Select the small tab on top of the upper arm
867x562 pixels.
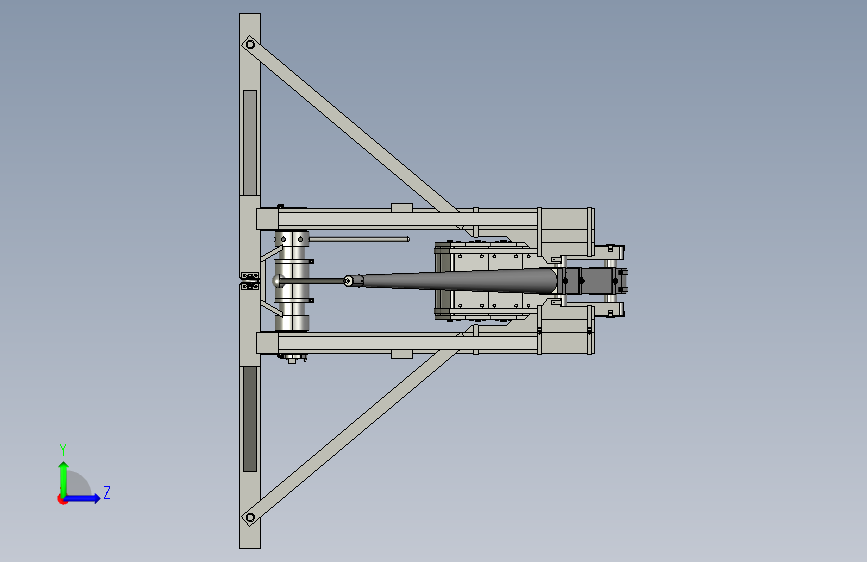click(x=402, y=207)
